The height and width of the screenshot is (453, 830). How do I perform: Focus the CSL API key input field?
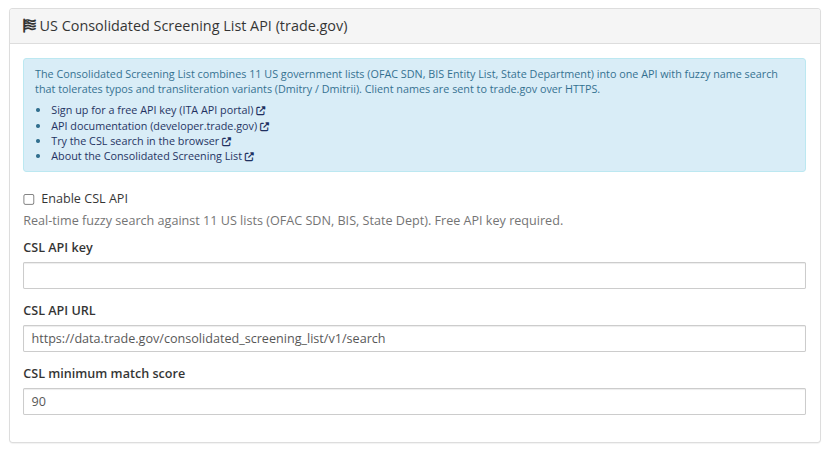pos(414,276)
